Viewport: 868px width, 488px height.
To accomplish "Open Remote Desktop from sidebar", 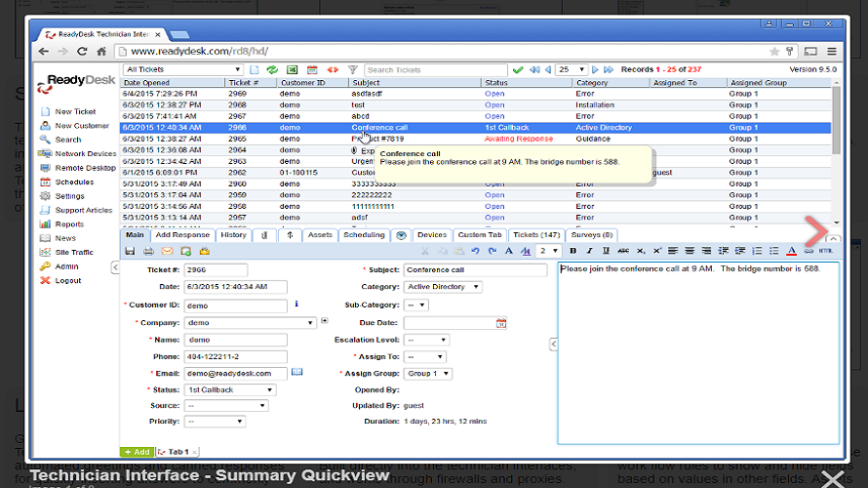I will [x=85, y=168].
